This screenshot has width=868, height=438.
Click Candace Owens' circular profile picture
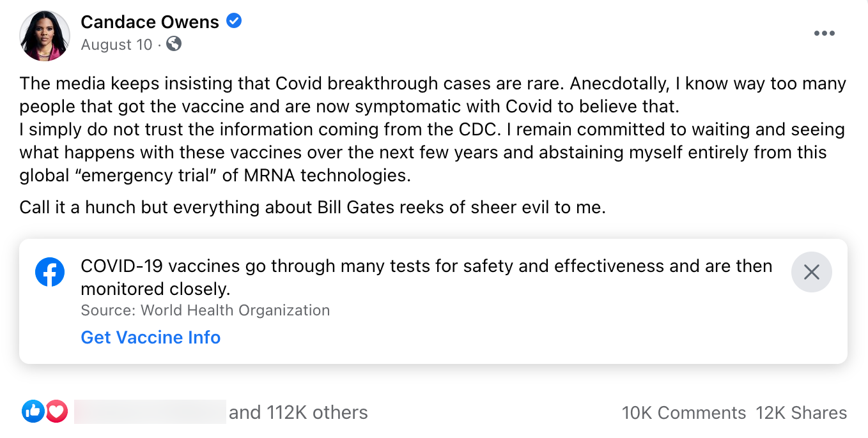click(45, 35)
